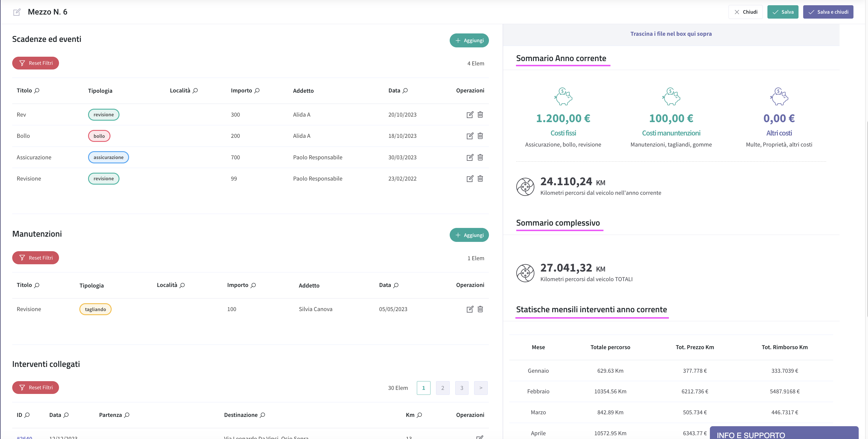This screenshot has height=439, width=868.
Task: Open Data search in Scadenze table
Action: coord(405,90)
